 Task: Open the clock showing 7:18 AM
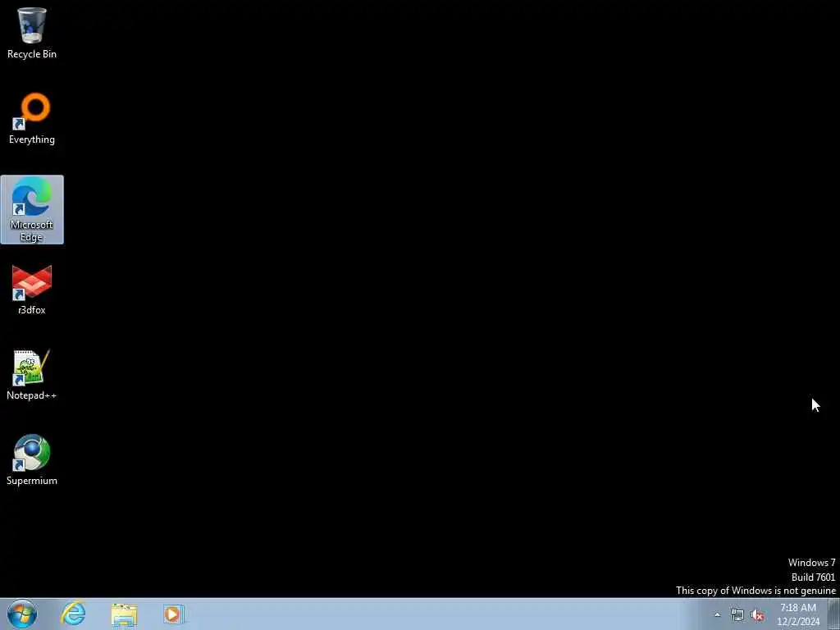(x=798, y=608)
